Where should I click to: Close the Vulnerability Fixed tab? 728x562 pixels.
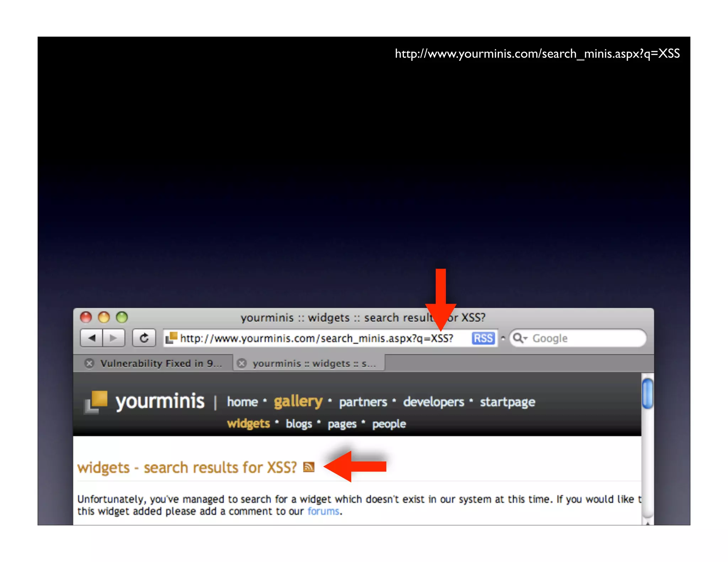pos(89,363)
